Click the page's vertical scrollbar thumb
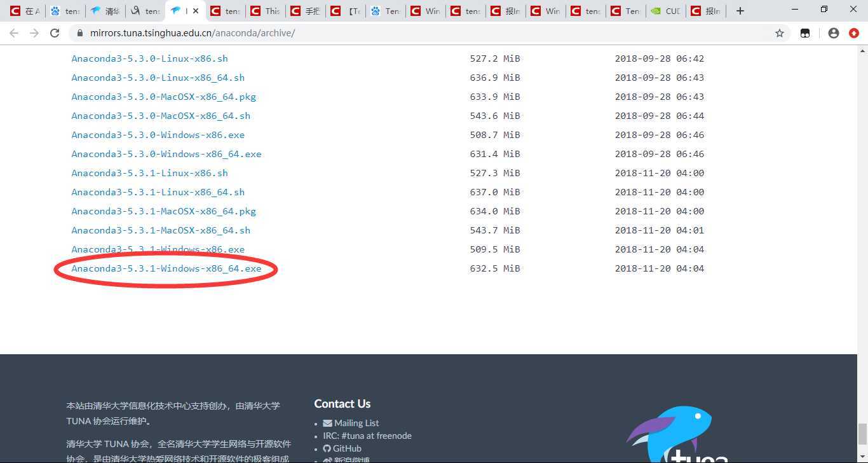The height and width of the screenshot is (463, 868). (862, 434)
